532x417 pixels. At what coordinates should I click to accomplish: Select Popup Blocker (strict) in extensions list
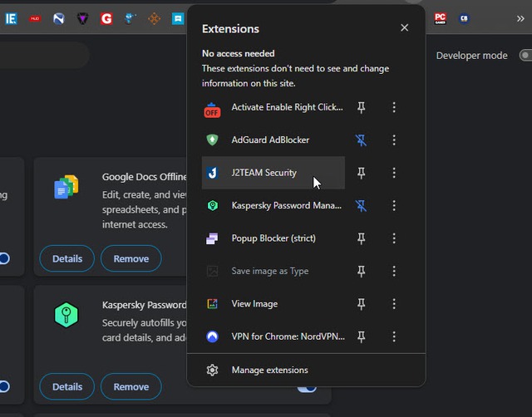273,238
